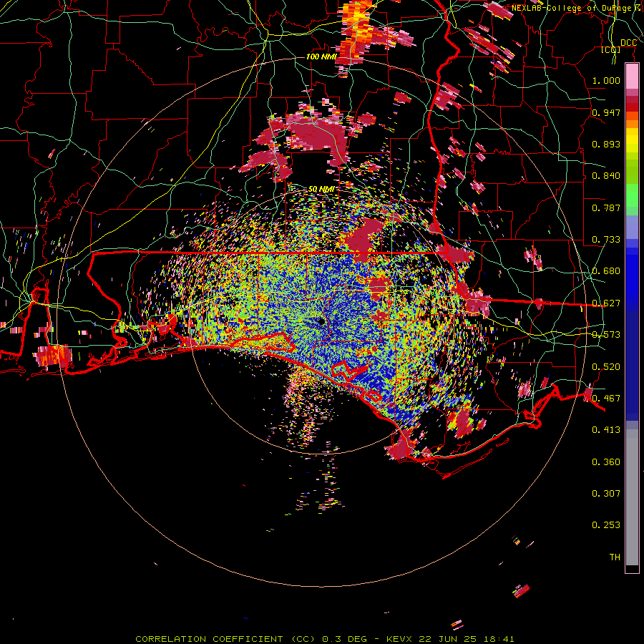Click the 0.893 legend value
The image size is (644, 644).
point(606,144)
